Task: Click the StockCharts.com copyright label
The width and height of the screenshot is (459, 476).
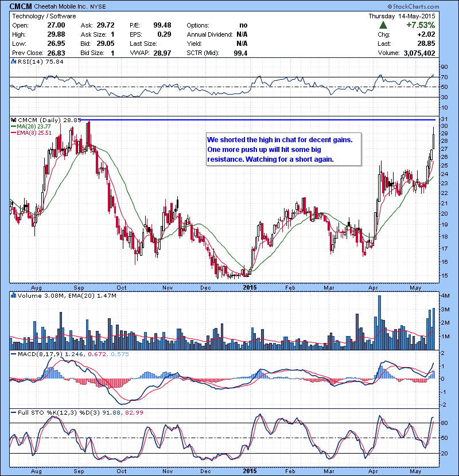Action: pos(413,6)
